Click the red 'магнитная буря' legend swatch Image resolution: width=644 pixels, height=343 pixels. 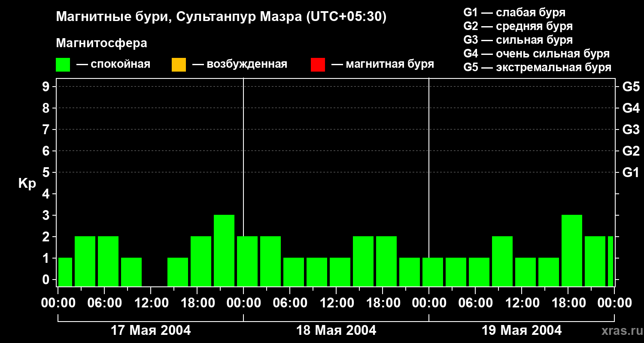click(318, 65)
